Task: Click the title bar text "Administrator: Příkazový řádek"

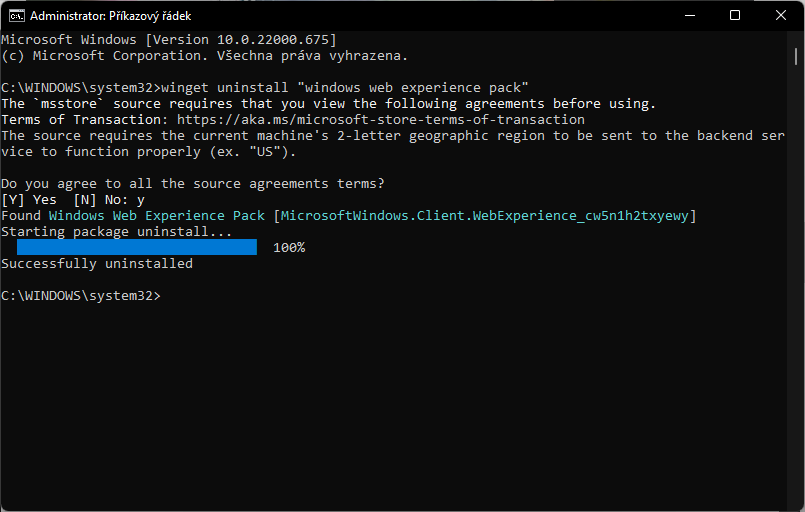Action: click(123, 16)
